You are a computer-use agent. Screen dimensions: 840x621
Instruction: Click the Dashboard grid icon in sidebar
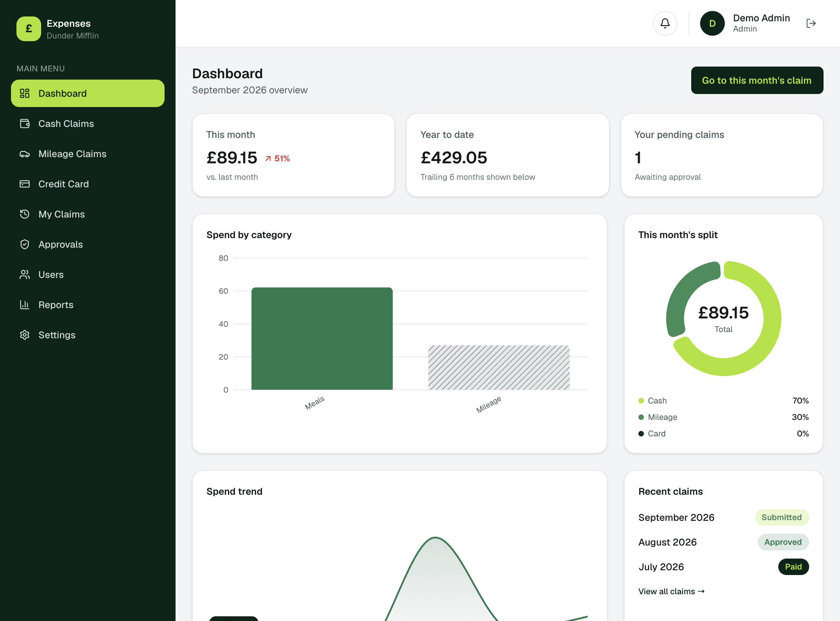(25, 93)
